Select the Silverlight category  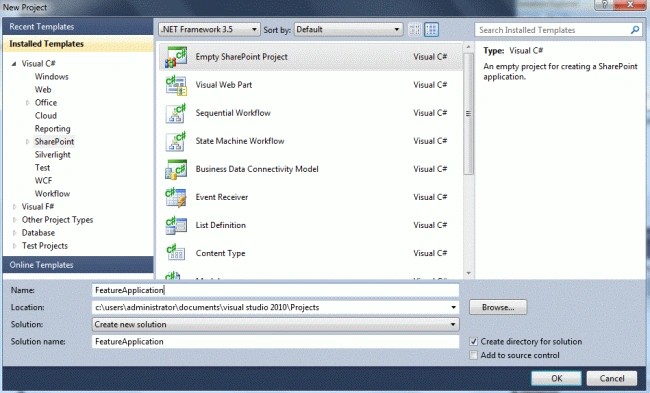click(52, 155)
